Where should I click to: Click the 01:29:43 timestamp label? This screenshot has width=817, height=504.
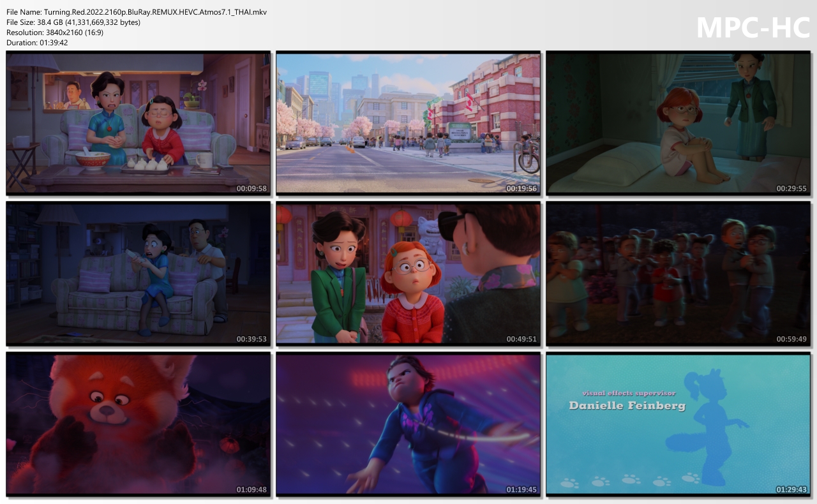click(791, 490)
